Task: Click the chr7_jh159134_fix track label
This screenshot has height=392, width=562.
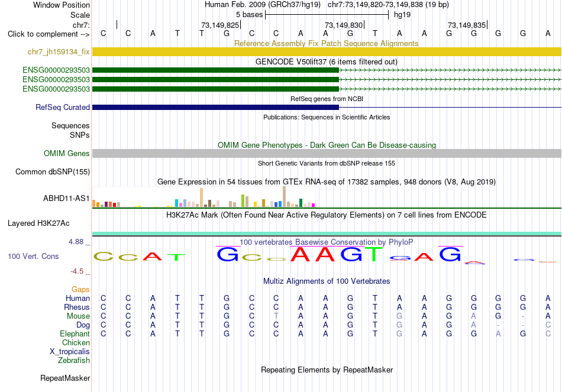Action: point(59,51)
